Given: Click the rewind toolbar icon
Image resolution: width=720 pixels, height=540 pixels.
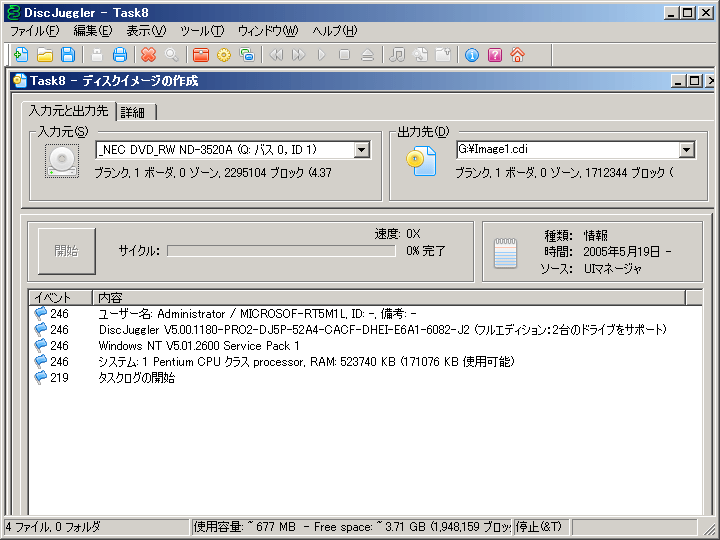Looking at the screenshot, I should 276,55.
